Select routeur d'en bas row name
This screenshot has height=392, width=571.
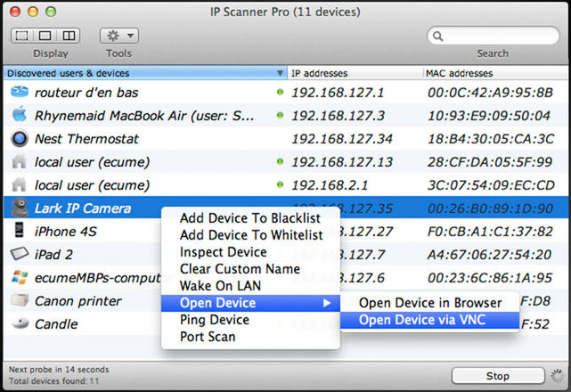pos(86,93)
